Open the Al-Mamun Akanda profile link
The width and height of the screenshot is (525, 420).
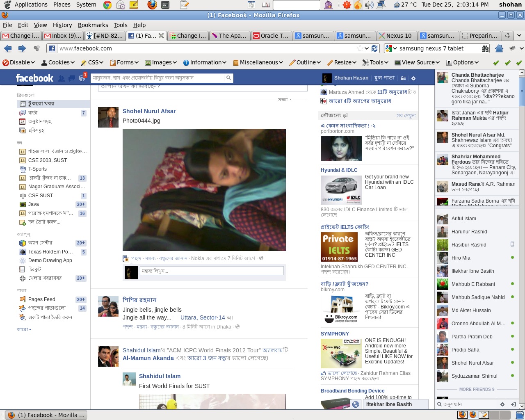pos(148,358)
